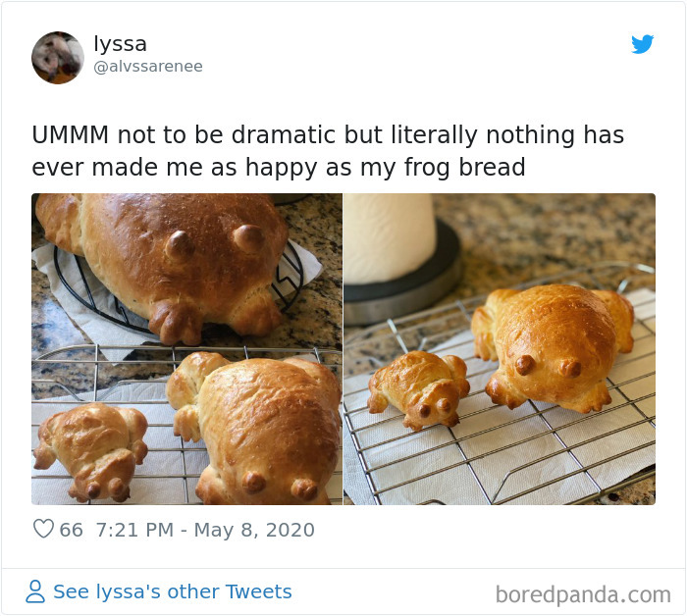Click the smallest frog bread in left photo
This screenshot has height=616, width=687.
[x=90, y=451]
